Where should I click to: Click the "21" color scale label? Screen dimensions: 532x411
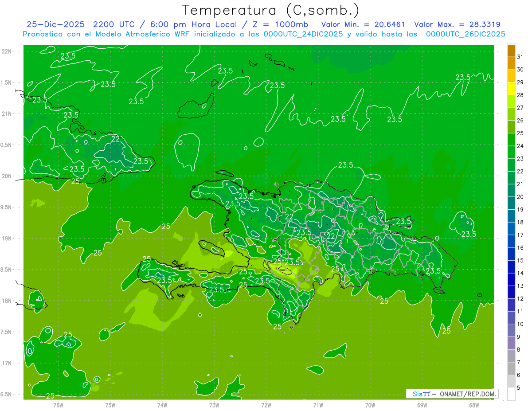(x=521, y=184)
